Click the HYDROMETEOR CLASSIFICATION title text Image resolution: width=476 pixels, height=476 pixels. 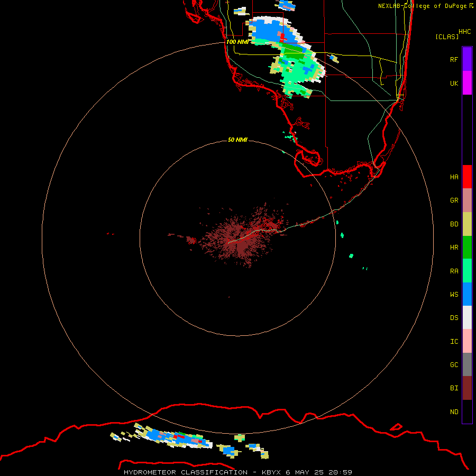pyautogui.click(x=186, y=472)
